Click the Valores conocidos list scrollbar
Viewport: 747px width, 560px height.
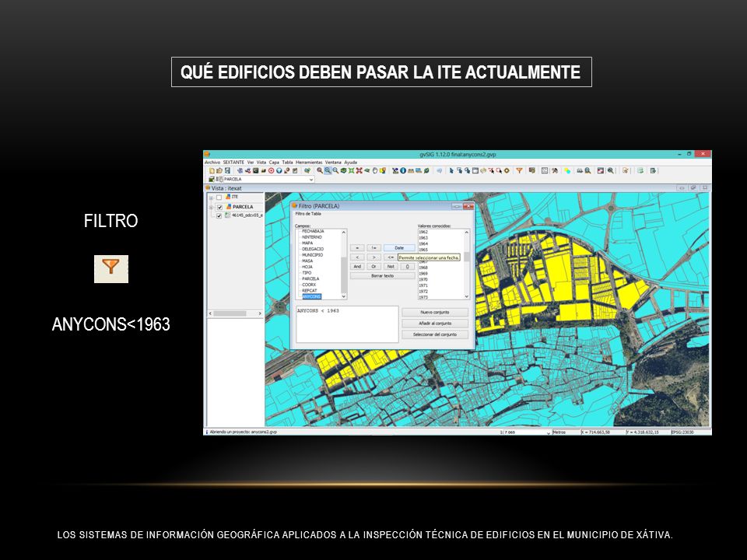coord(466,264)
